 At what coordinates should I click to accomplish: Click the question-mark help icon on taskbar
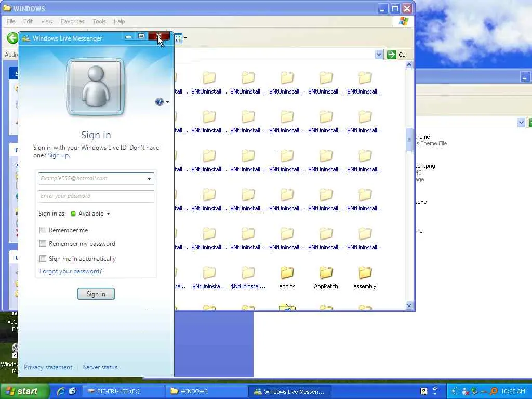(424, 391)
